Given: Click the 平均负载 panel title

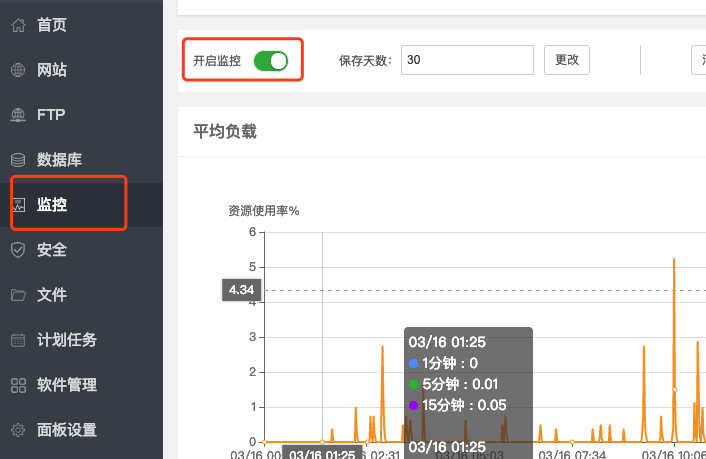Looking at the screenshot, I should pos(225,132).
